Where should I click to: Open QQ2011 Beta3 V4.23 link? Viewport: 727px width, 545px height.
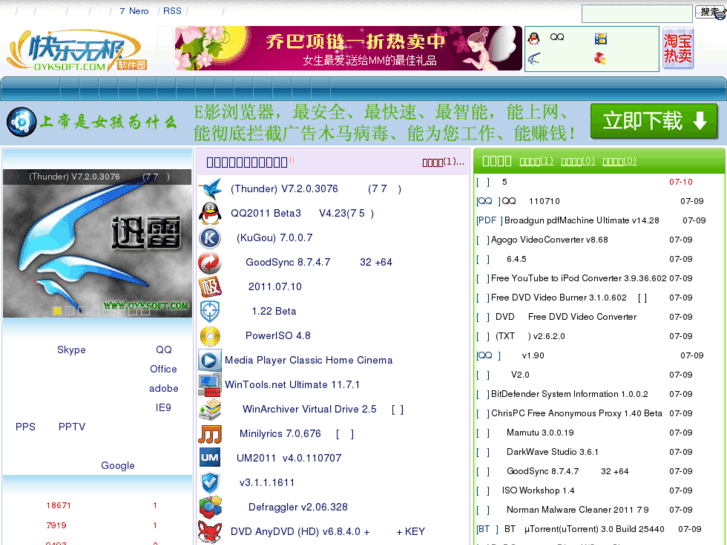point(302,213)
